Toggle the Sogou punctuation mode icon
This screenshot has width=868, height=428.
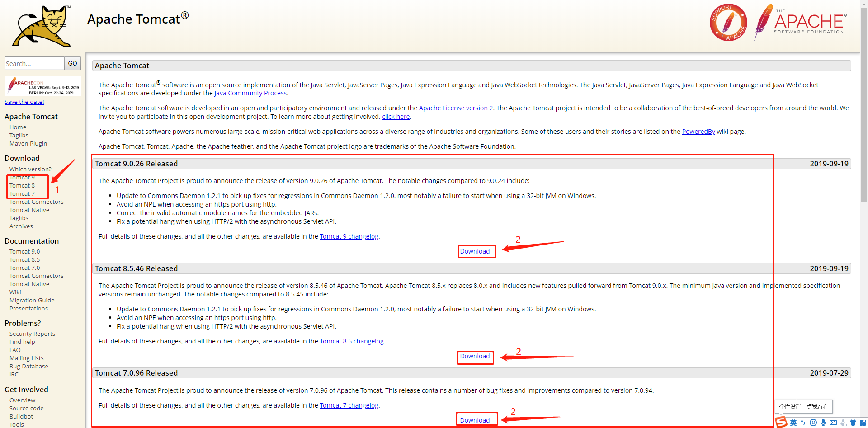coord(803,423)
